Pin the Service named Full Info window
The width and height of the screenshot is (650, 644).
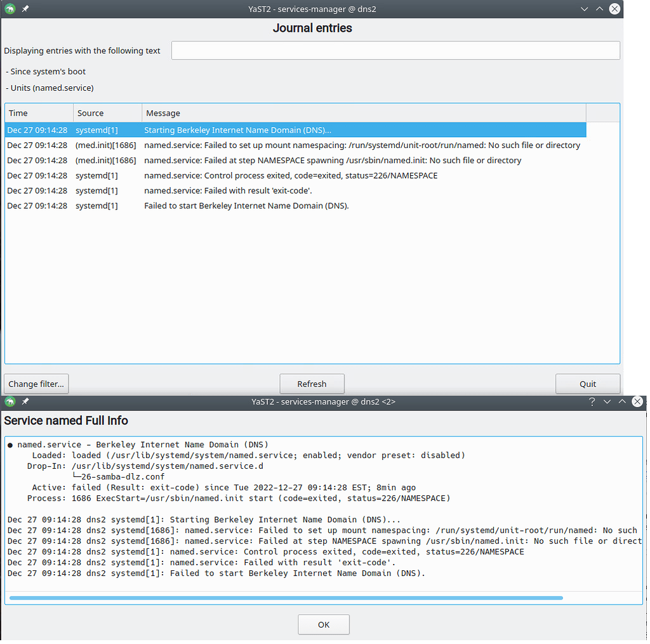click(25, 401)
